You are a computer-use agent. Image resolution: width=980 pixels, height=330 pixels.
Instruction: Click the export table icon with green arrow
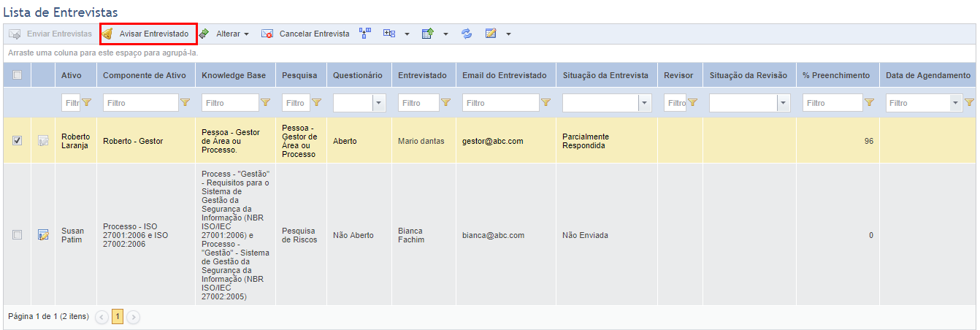(428, 34)
